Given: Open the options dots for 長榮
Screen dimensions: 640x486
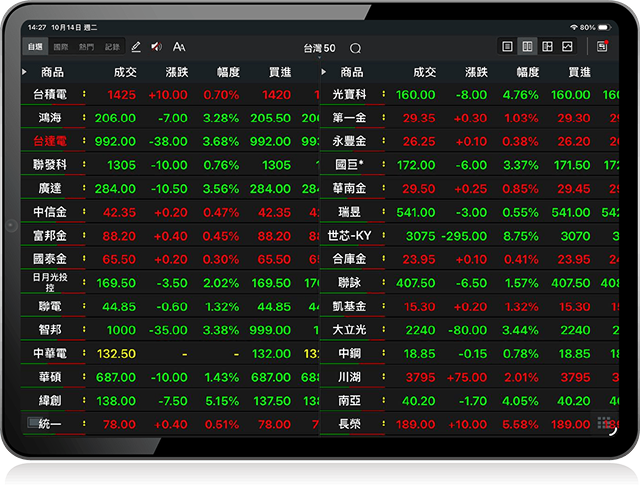Looking at the screenshot, I should tap(384, 424).
